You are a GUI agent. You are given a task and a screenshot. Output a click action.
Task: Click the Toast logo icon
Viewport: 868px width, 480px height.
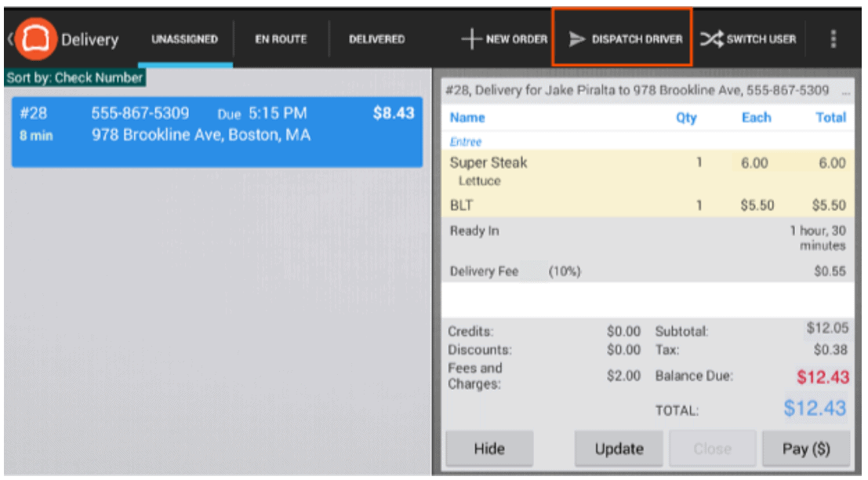coord(34,39)
